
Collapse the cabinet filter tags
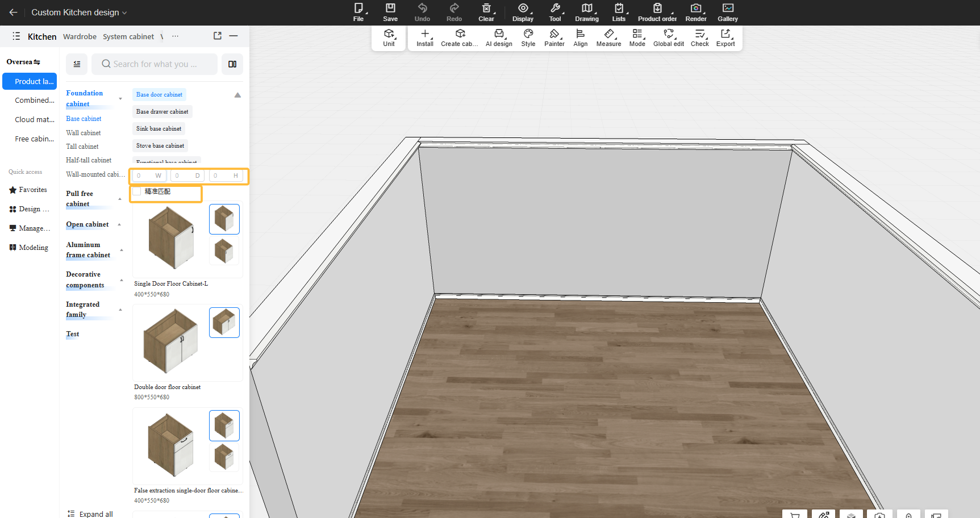tap(237, 95)
